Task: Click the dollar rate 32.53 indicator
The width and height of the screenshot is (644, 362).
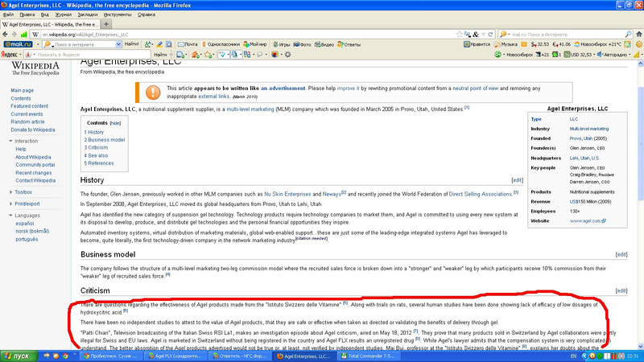Action: [539, 44]
